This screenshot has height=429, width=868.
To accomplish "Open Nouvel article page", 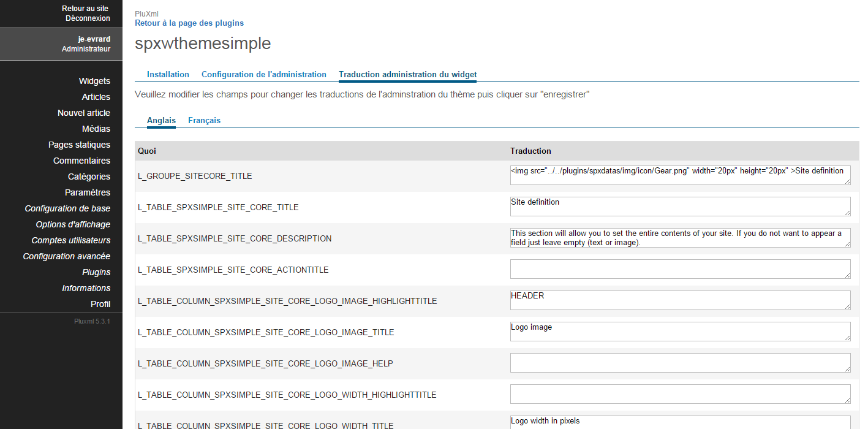I will 84,113.
